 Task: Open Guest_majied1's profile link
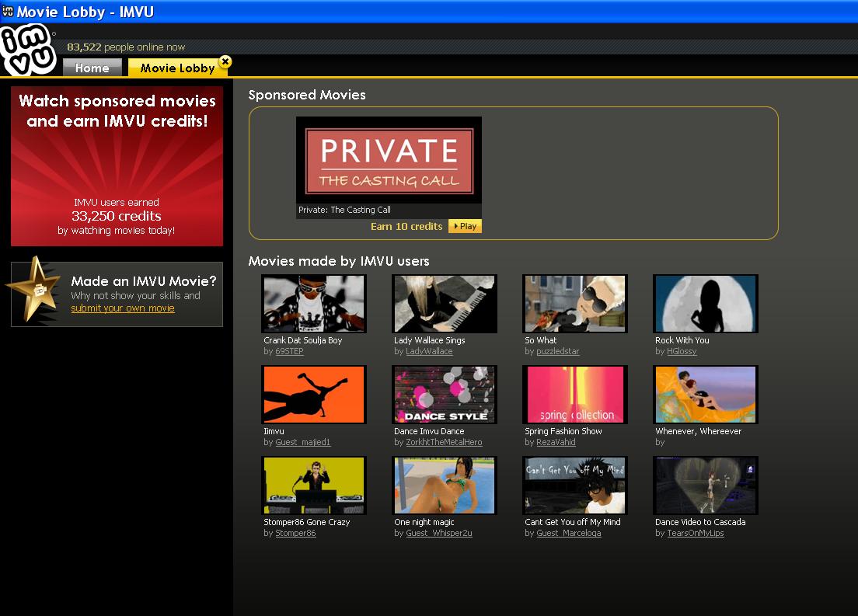pyautogui.click(x=302, y=442)
